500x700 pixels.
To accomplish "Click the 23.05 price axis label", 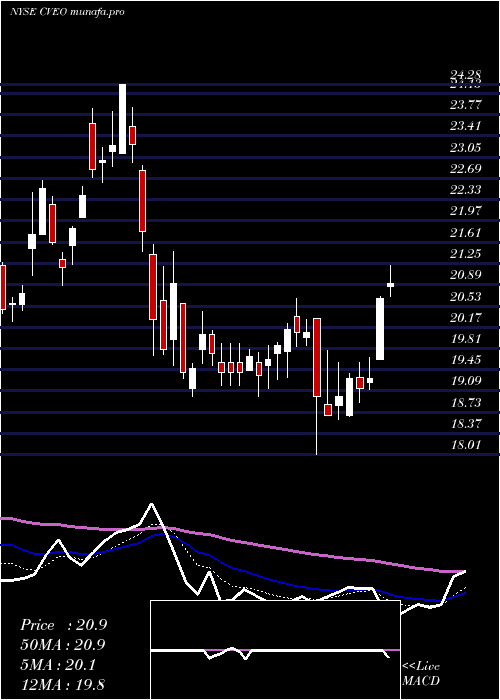I will pyautogui.click(x=466, y=147).
